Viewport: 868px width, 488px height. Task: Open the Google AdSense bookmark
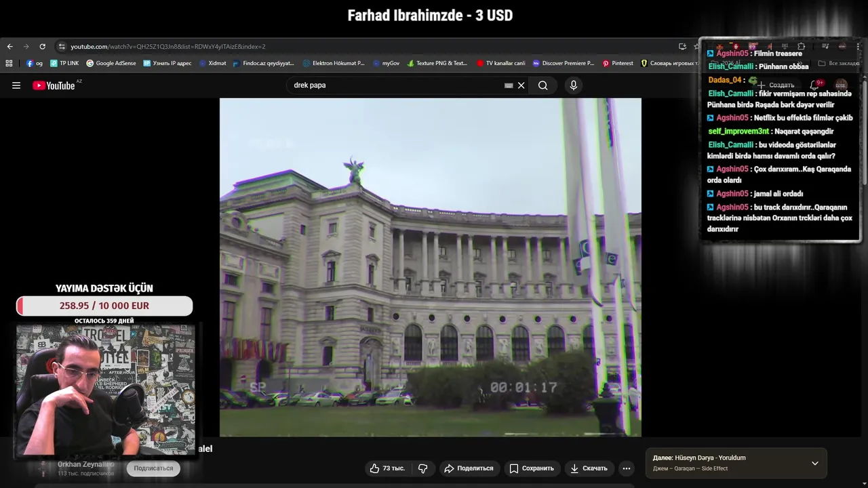coord(111,63)
